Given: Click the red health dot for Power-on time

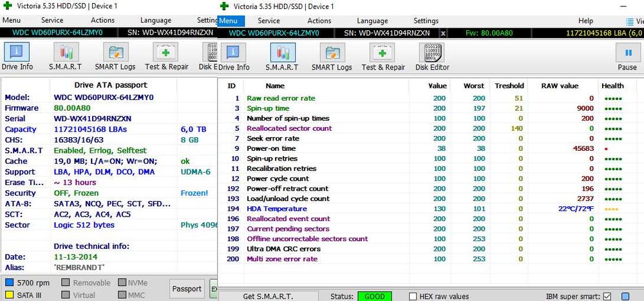Looking at the screenshot, I should pos(606,148).
